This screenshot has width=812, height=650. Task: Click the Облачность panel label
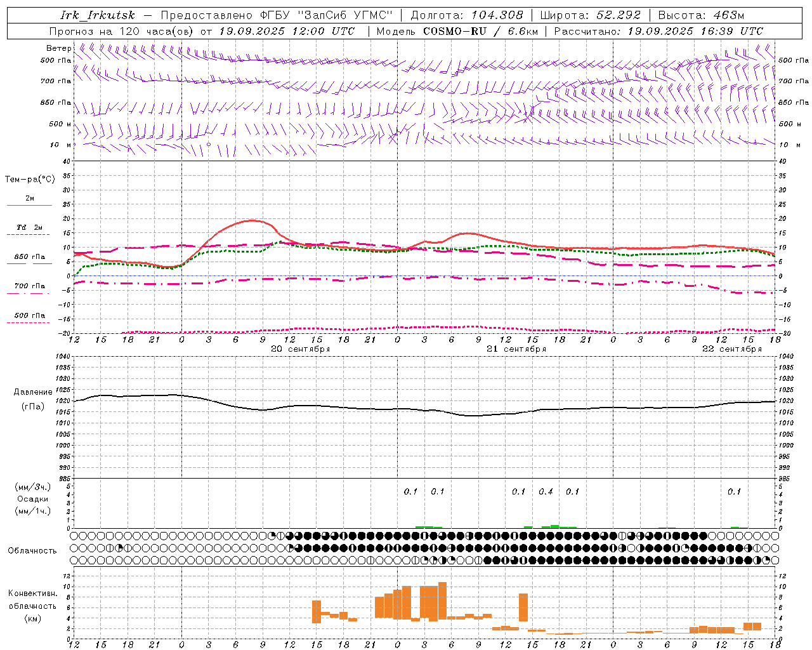(x=32, y=550)
